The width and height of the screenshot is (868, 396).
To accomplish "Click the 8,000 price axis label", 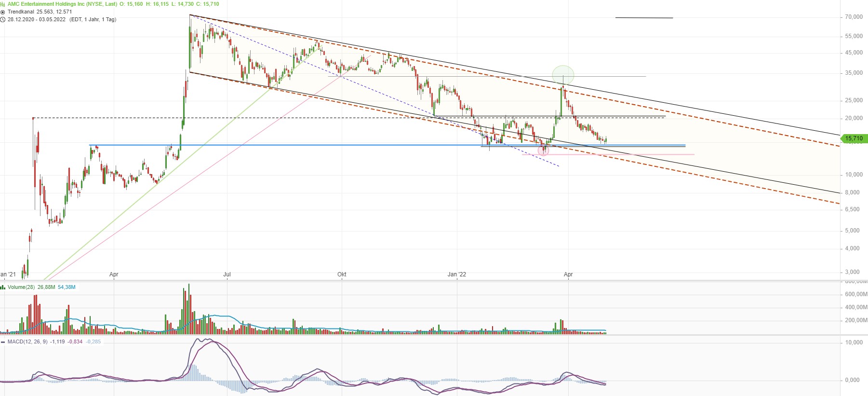I will tap(852, 192).
